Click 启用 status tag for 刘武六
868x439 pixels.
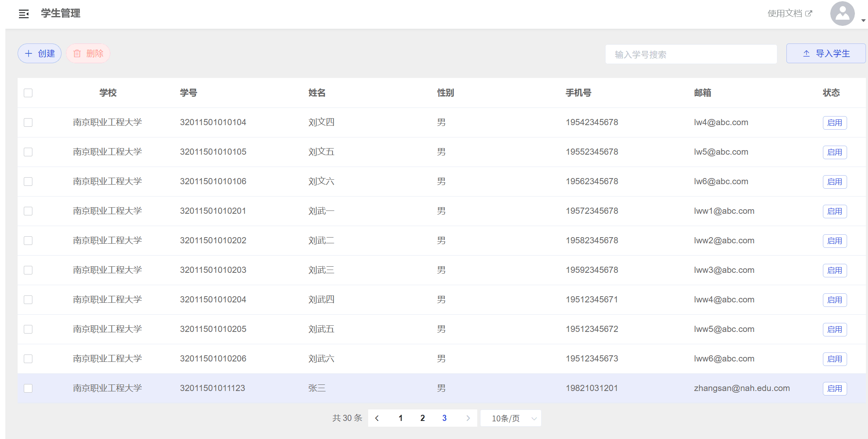tap(834, 359)
